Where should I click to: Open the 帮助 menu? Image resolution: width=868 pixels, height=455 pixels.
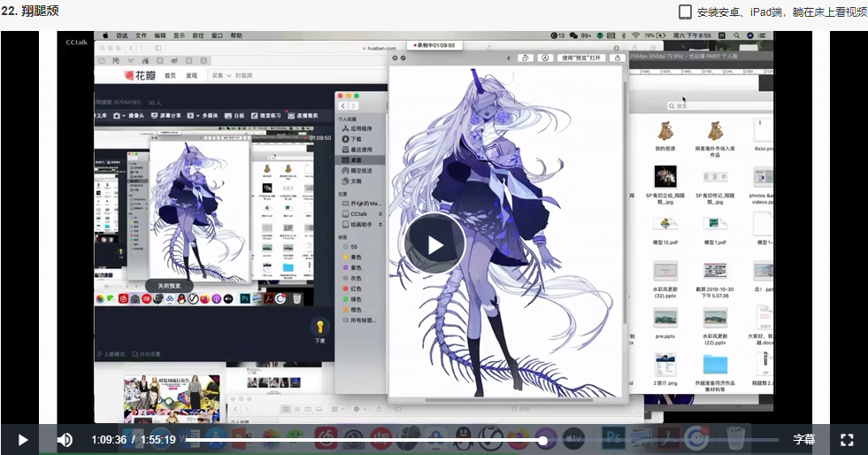click(236, 35)
